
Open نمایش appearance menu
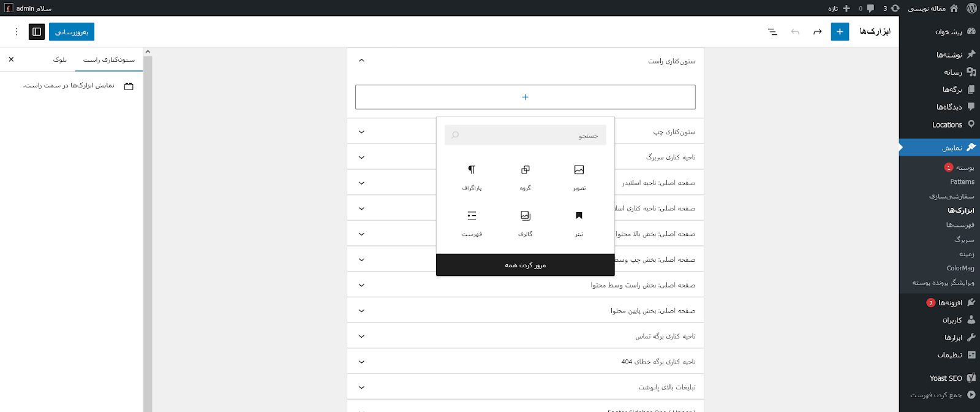click(x=940, y=148)
